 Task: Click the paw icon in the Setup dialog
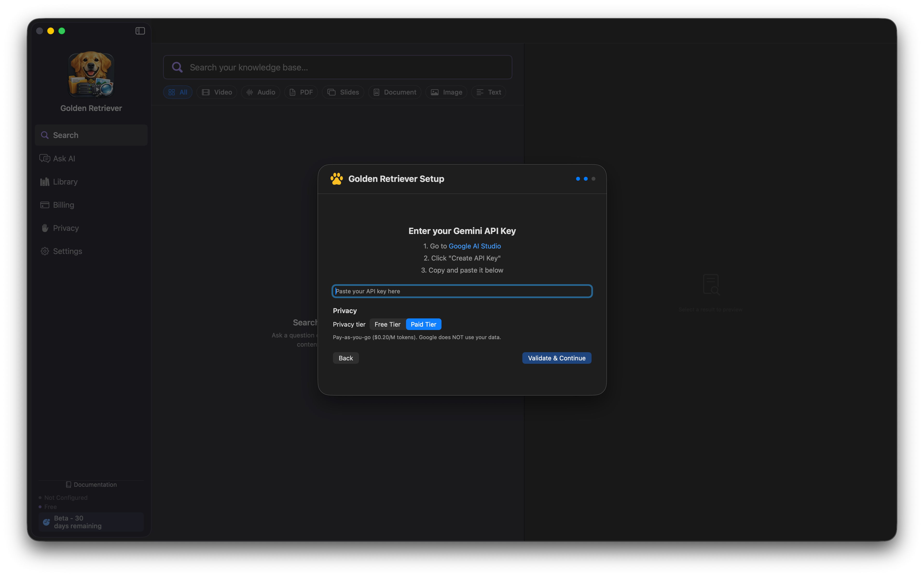(337, 179)
